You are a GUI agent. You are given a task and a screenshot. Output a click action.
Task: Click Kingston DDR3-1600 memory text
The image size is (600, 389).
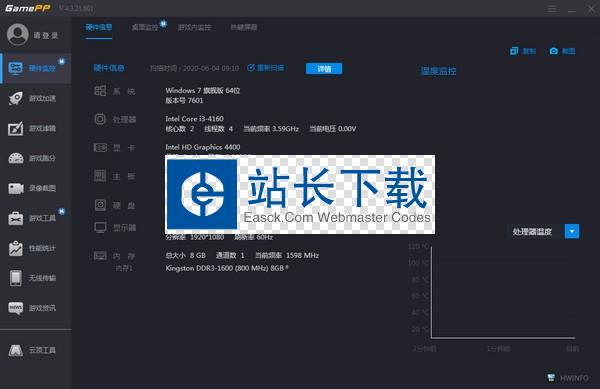tap(227, 268)
